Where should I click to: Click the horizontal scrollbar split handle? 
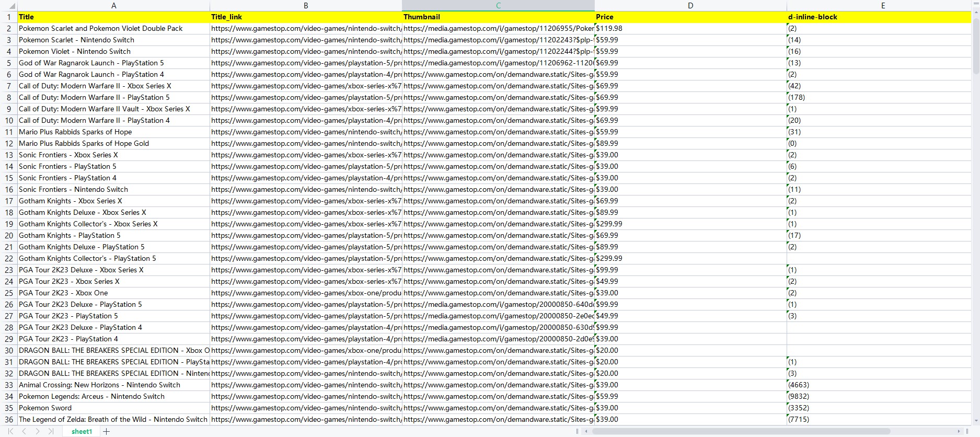pos(577,431)
